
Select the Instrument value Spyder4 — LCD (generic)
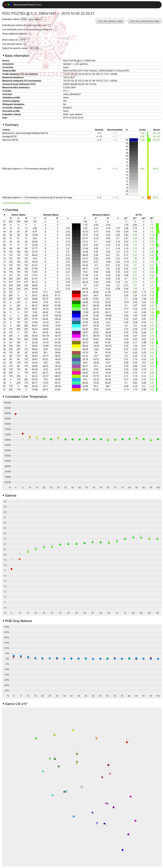[x=76, y=64]
